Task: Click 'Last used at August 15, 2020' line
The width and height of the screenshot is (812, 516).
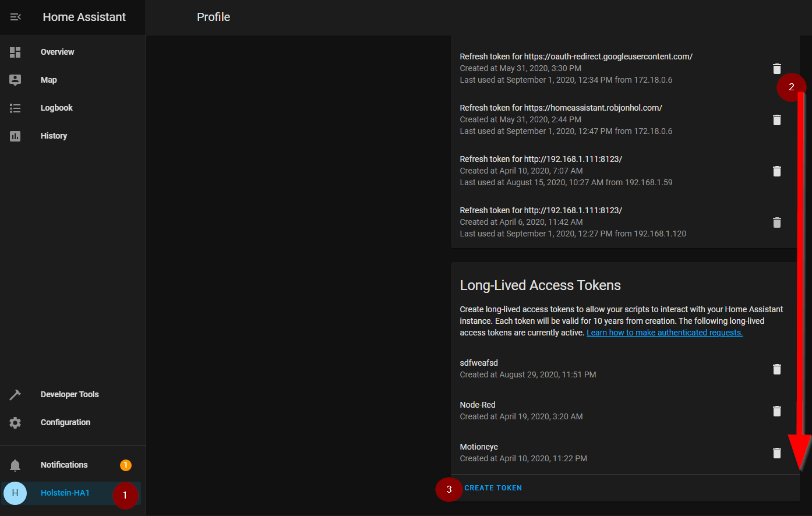Action: 566,182
